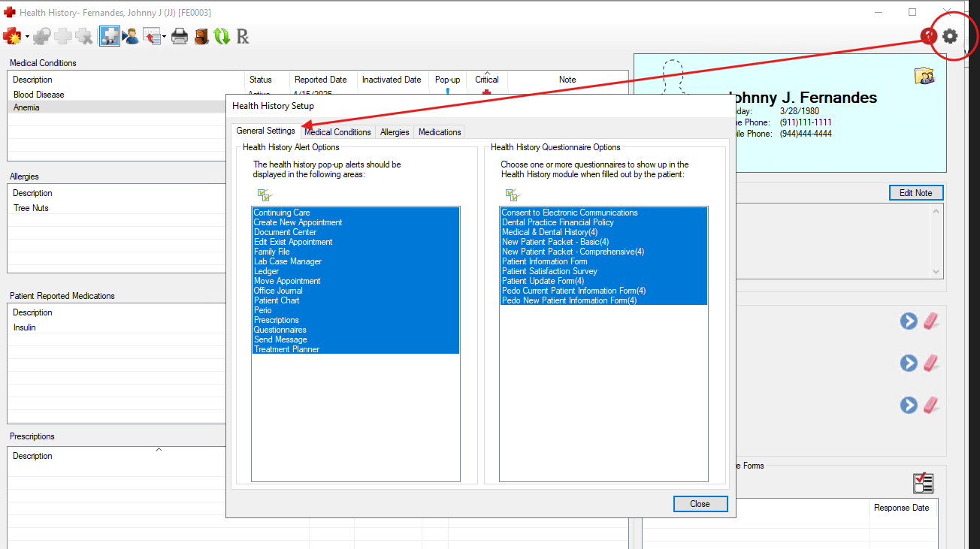Viewport: 980px width, 549px height.
Task: Click the first blue arrow icon
Action: pos(909,321)
